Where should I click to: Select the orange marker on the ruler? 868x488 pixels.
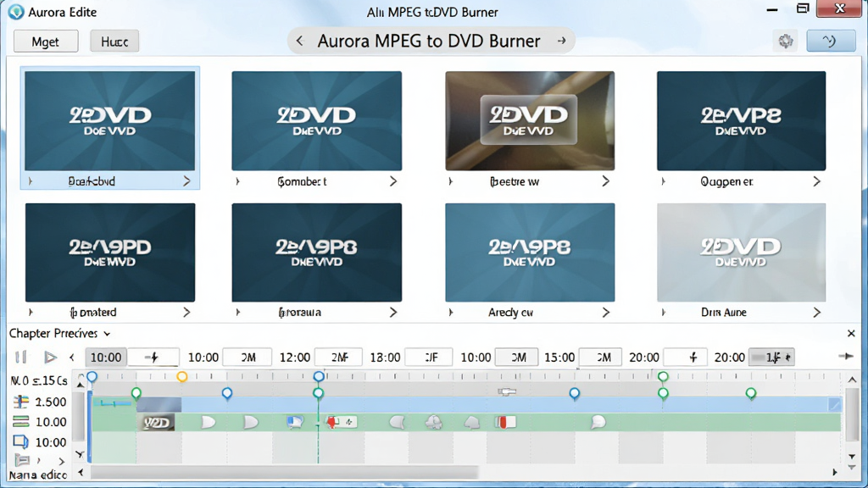181,377
